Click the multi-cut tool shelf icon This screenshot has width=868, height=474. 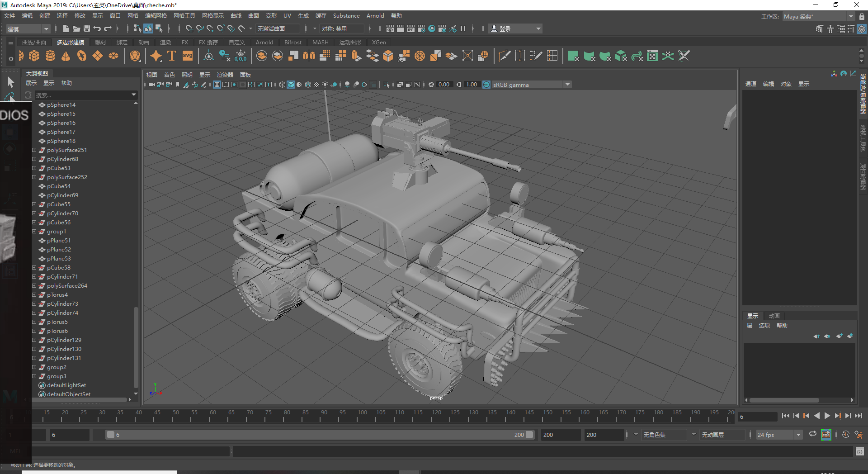pyautogui.click(x=504, y=56)
